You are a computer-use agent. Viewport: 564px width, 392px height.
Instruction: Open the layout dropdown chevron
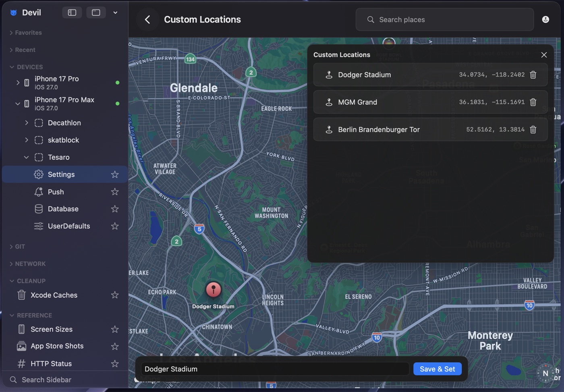[115, 12]
